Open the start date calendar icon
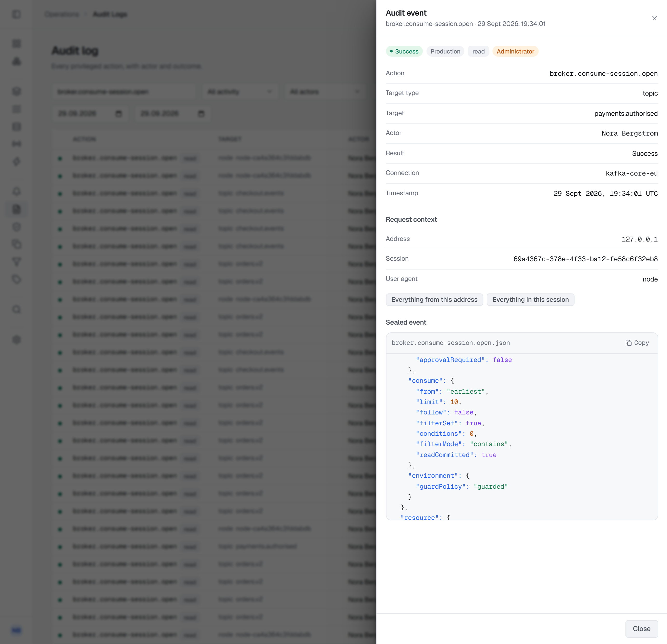Screen dimensions: 667x644 pyautogui.click(x=118, y=114)
